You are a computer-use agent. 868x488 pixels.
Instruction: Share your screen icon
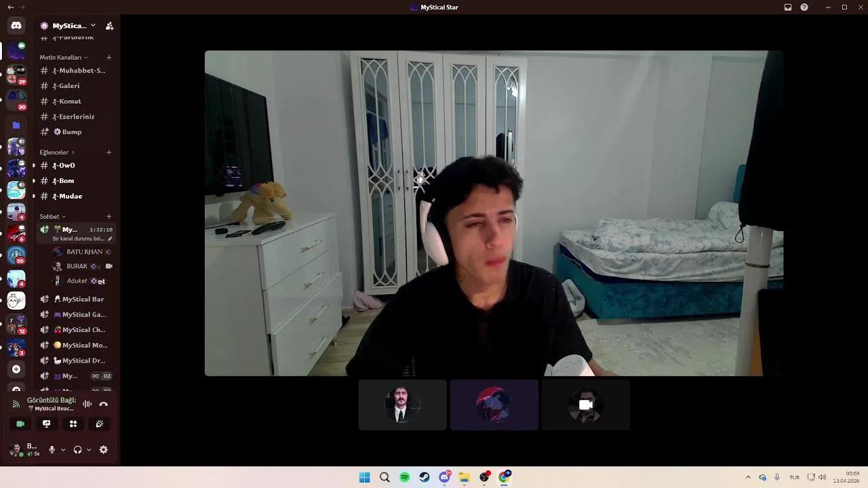46,424
